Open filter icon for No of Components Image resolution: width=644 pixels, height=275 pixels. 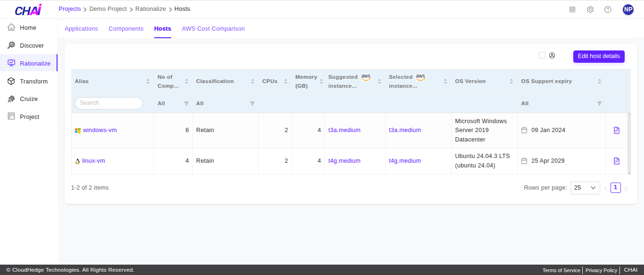tap(186, 103)
